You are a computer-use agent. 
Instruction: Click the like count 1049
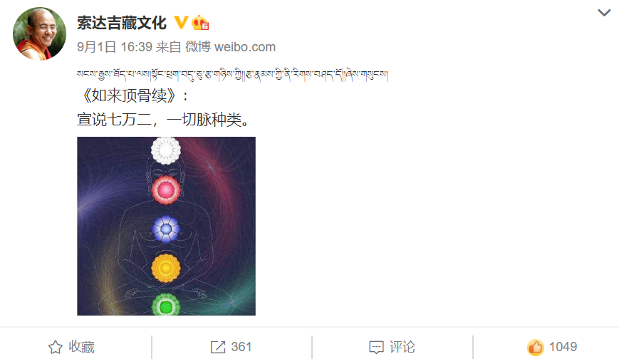click(563, 347)
